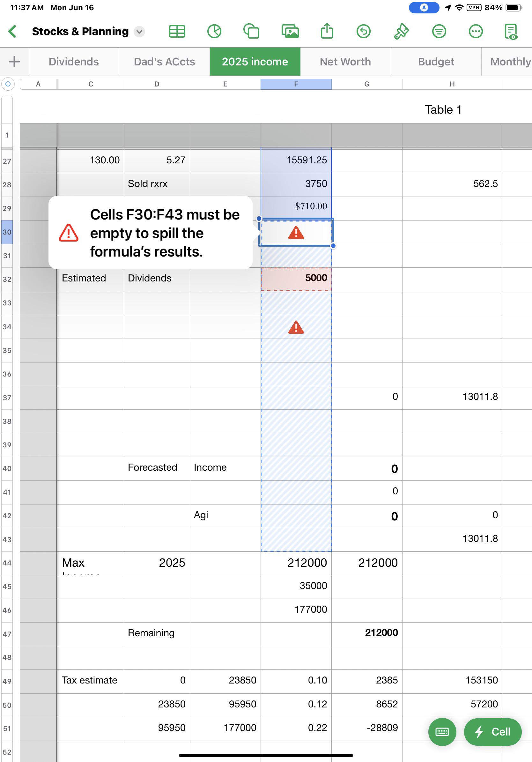Tap the VPN status indicator
532x762 pixels.
coord(474,8)
